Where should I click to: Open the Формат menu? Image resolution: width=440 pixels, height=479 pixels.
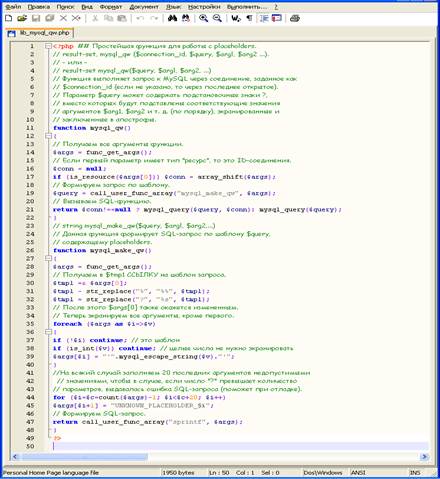(111, 6)
